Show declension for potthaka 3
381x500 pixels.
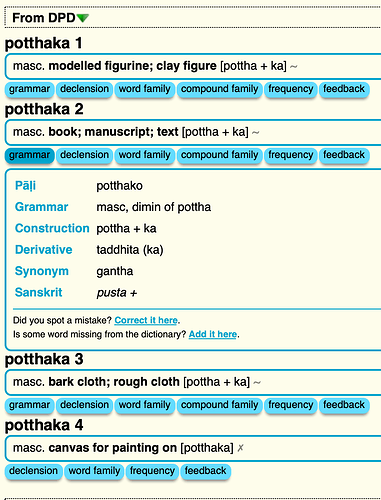84,405
